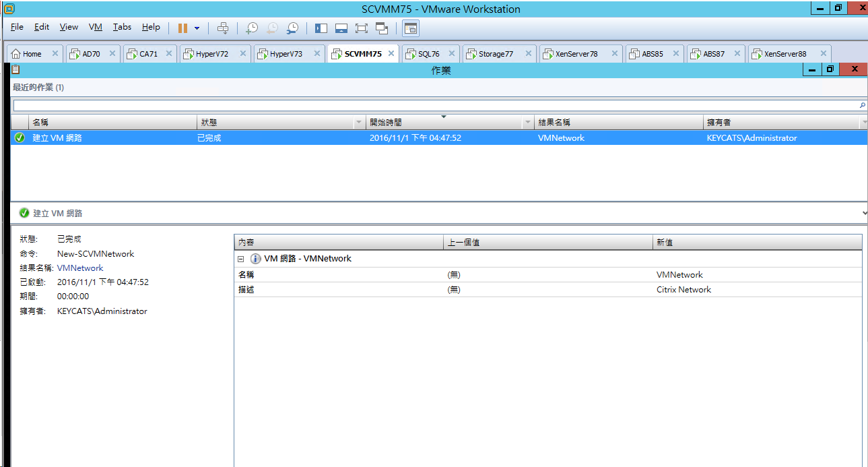The width and height of the screenshot is (868, 467).
Task: Click Send Ctrl+Alt+Del toolbar icon
Action: [x=223, y=28]
